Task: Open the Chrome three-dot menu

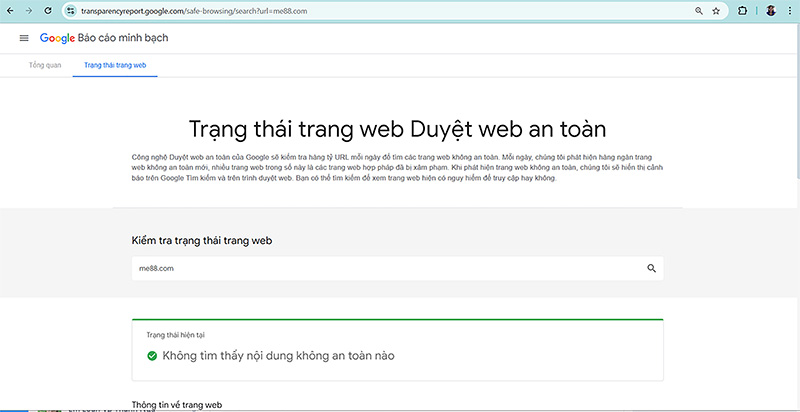Action: point(790,10)
